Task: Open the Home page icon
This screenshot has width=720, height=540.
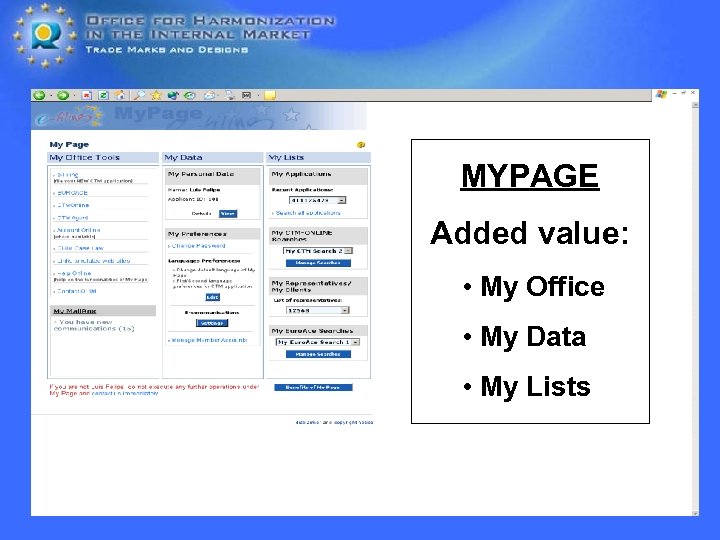Action: point(120,95)
